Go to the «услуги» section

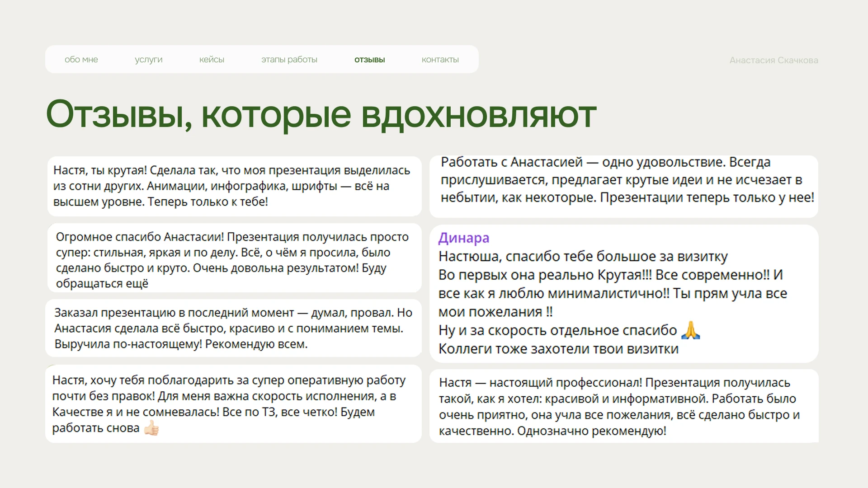tap(148, 60)
